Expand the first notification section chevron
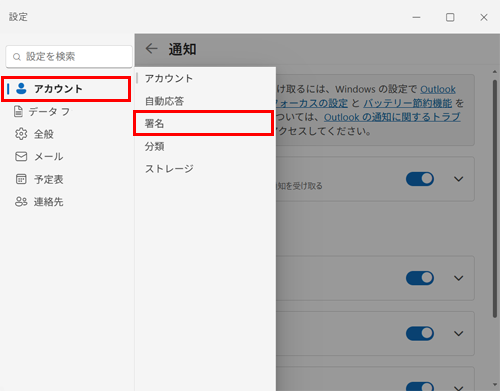 (x=459, y=179)
